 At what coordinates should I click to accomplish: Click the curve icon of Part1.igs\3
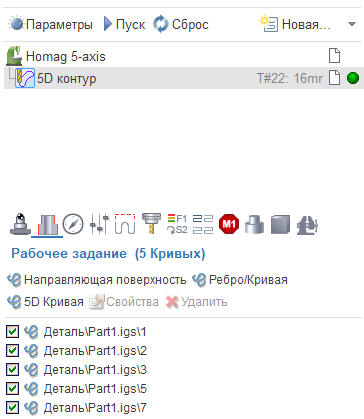[31, 370]
